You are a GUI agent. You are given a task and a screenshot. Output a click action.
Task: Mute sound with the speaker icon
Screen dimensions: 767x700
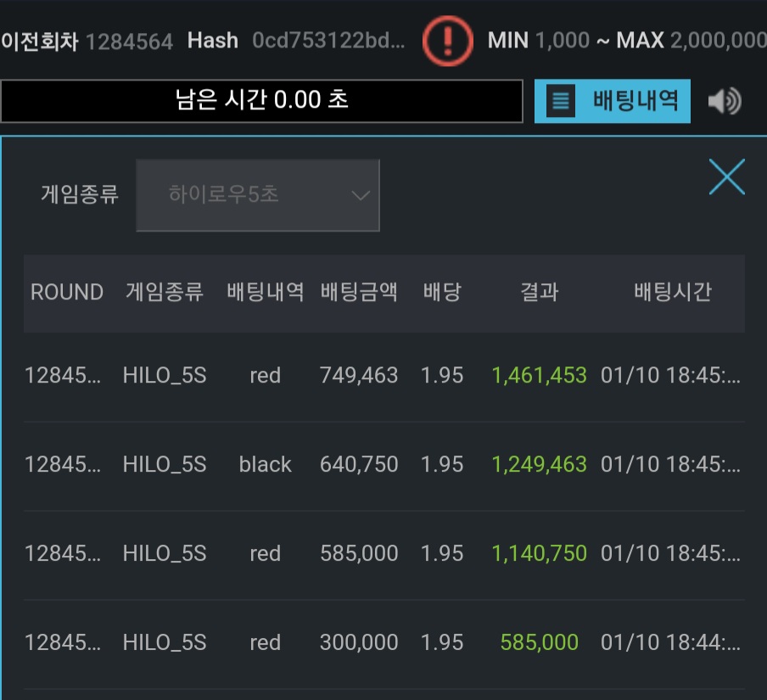[x=725, y=101]
